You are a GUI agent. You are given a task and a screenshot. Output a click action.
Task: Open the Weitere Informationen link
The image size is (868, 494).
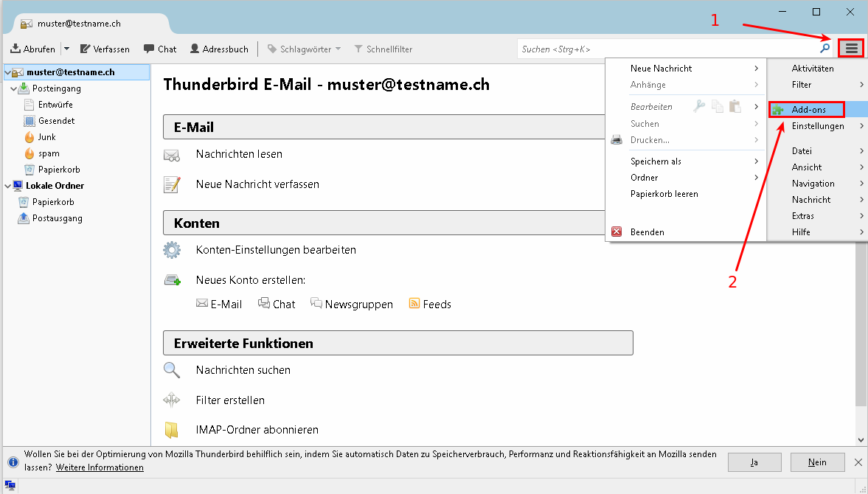[x=100, y=467]
